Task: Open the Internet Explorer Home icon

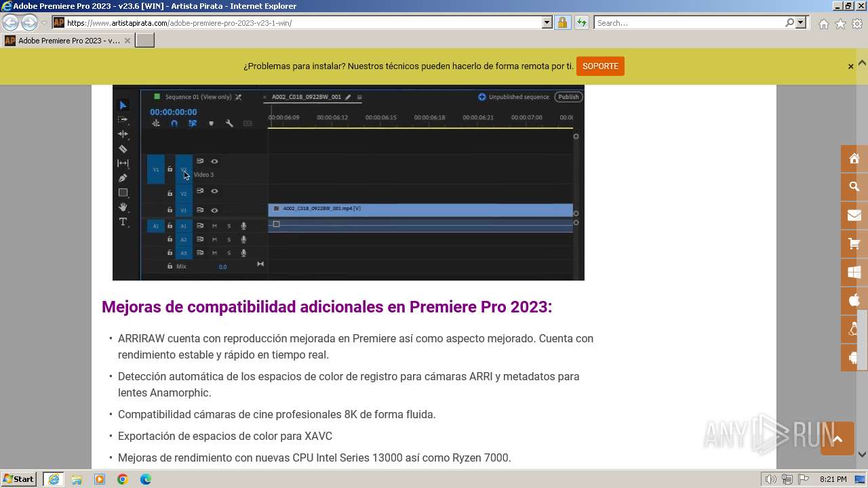Action: click(x=823, y=24)
